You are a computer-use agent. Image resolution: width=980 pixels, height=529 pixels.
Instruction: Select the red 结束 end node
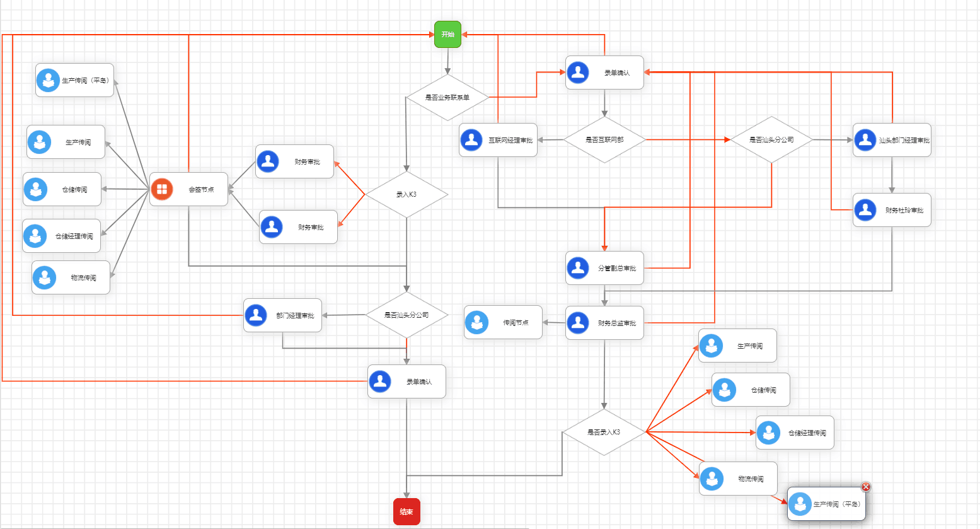(406, 511)
